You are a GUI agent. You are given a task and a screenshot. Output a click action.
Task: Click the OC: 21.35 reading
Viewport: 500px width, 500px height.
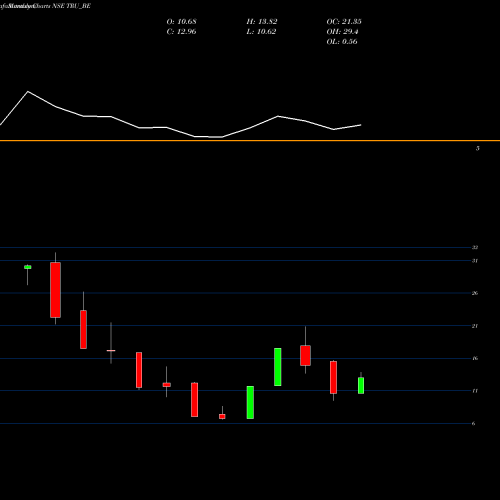pyautogui.click(x=344, y=22)
